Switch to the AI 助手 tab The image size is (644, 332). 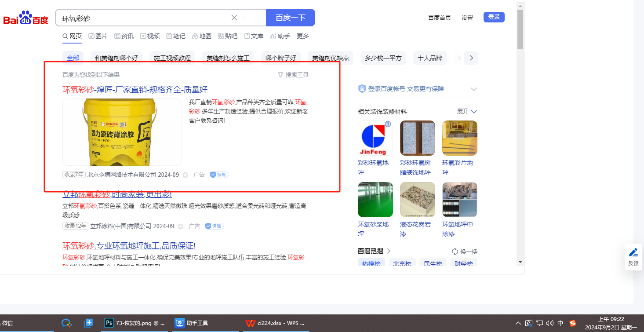pos(280,36)
